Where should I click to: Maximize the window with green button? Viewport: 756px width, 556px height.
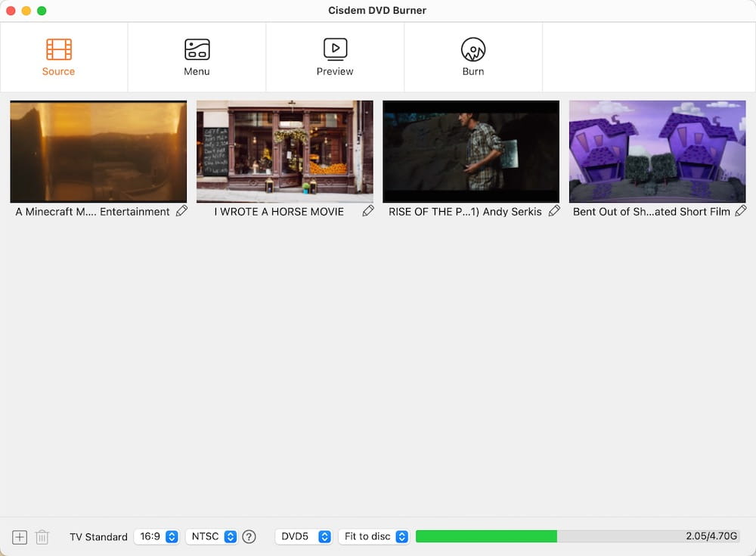pos(42,11)
